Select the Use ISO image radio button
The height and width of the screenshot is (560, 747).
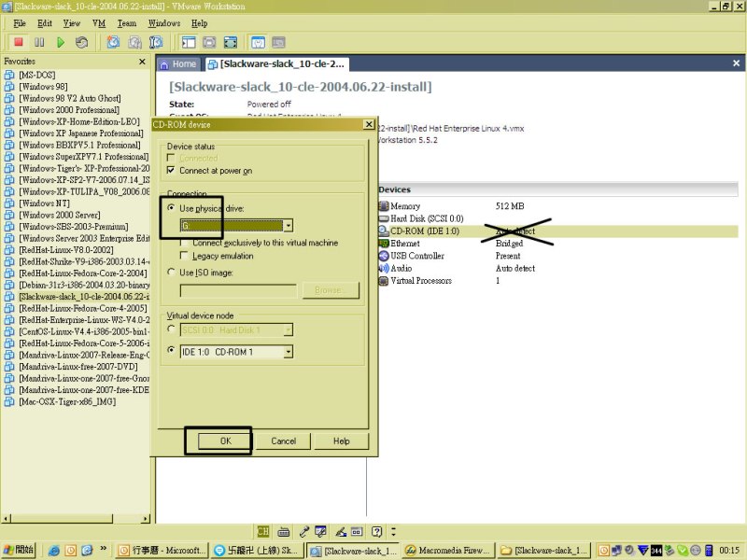171,272
